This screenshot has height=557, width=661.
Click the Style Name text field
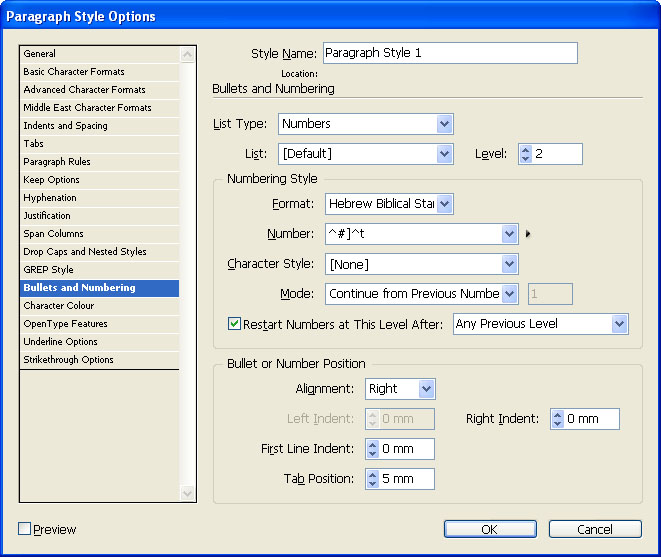pos(450,53)
